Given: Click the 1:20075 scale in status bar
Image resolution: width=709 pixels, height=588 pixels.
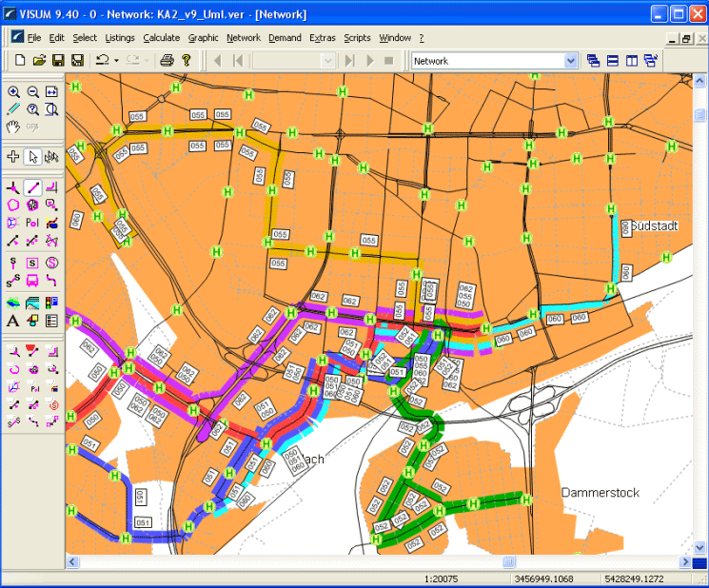Looking at the screenshot, I should 441,578.
